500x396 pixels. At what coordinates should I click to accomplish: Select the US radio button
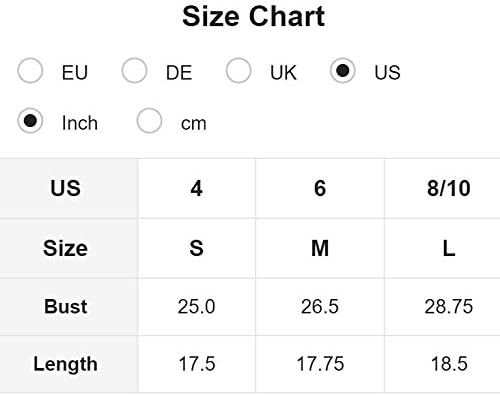[x=342, y=71]
